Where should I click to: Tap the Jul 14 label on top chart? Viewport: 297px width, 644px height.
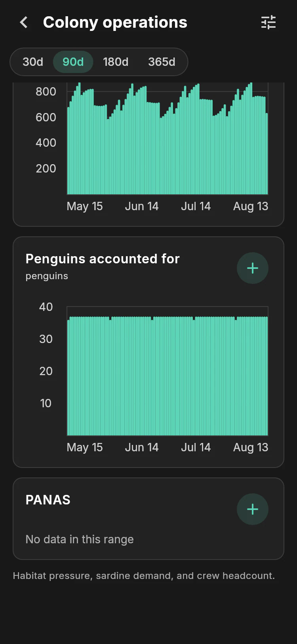[196, 206]
